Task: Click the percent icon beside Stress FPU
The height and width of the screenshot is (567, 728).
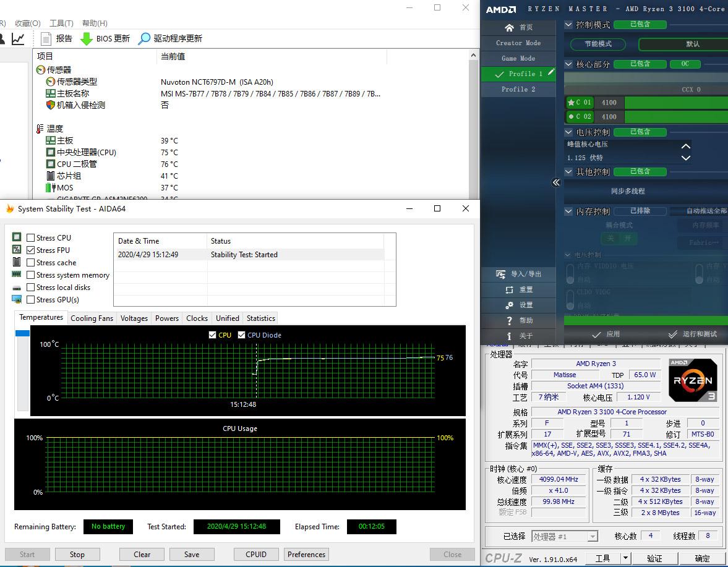Action: tap(17, 250)
